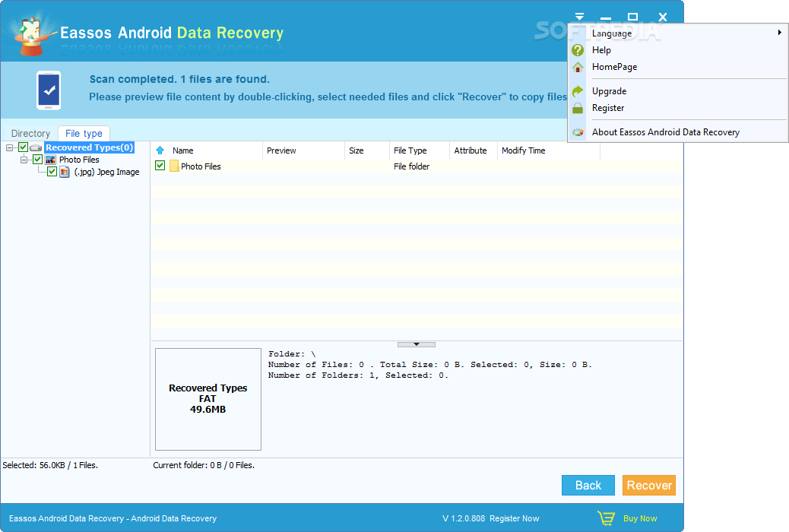The height and width of the screenshot is (532, 789).
Task: Click 'Selected: 56.0KB / 1 Files.' status text
Action: [50, 465]
